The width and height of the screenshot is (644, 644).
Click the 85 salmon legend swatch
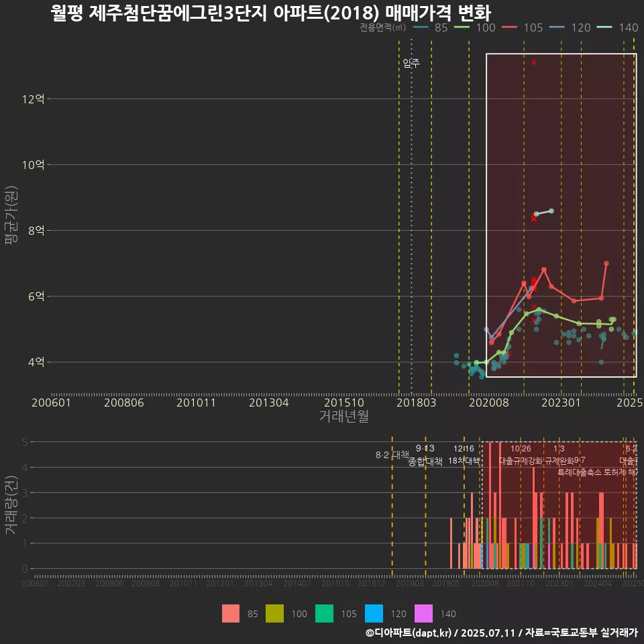pos(230,613)
